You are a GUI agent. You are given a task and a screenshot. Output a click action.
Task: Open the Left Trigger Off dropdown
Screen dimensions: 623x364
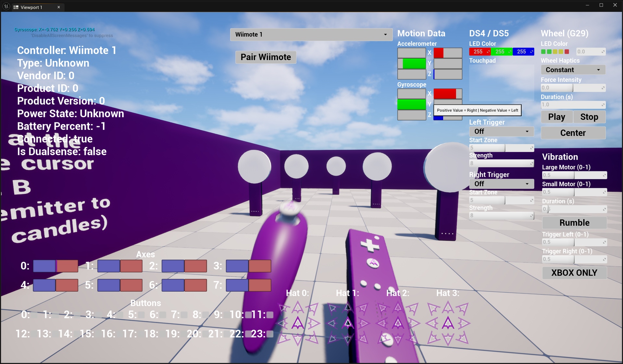click(x=501, y=132)
